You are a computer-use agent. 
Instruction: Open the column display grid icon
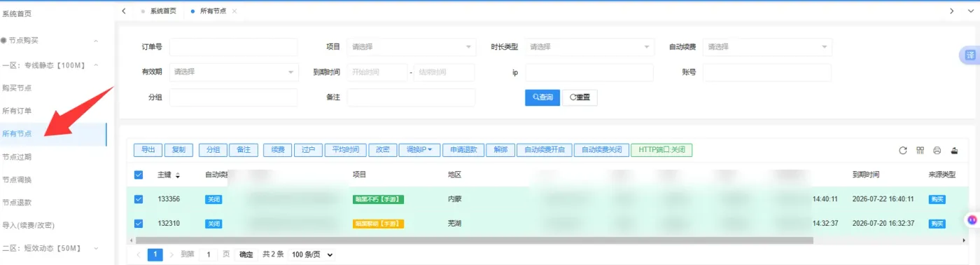pyautogui.click(x=920, y=150)
